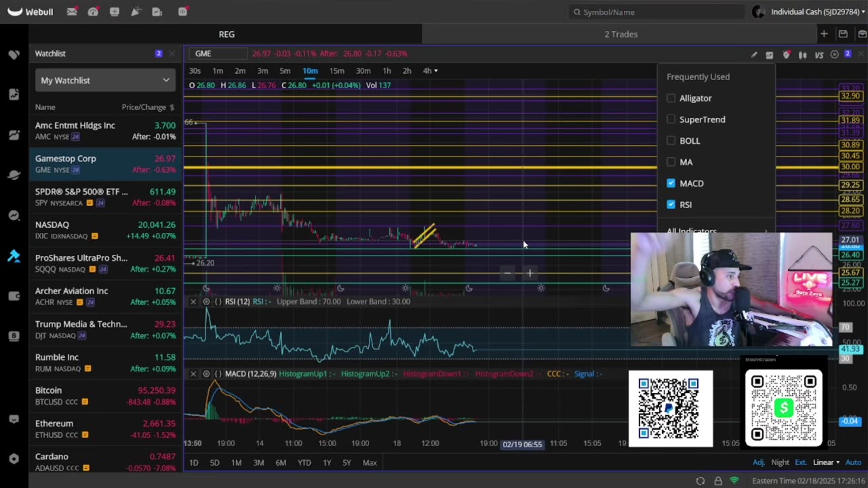Open the 4h interval dropdown arrow

435,70
